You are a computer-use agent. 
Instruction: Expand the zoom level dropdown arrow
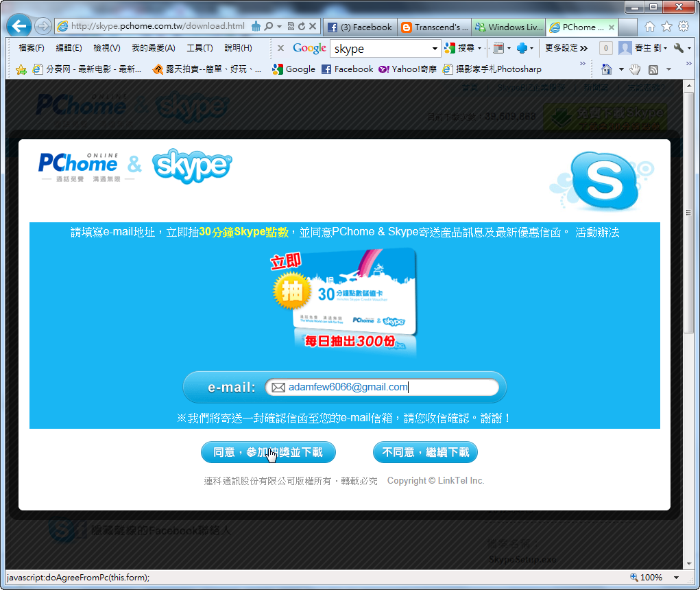click(676, 578)
